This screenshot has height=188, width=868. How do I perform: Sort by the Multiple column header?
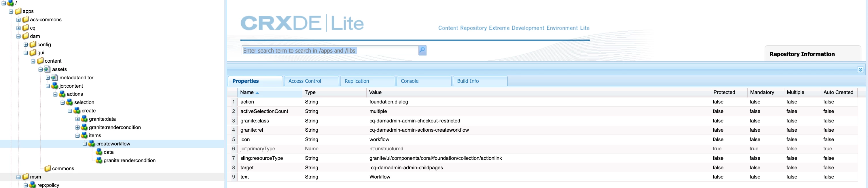coord(802,92)
